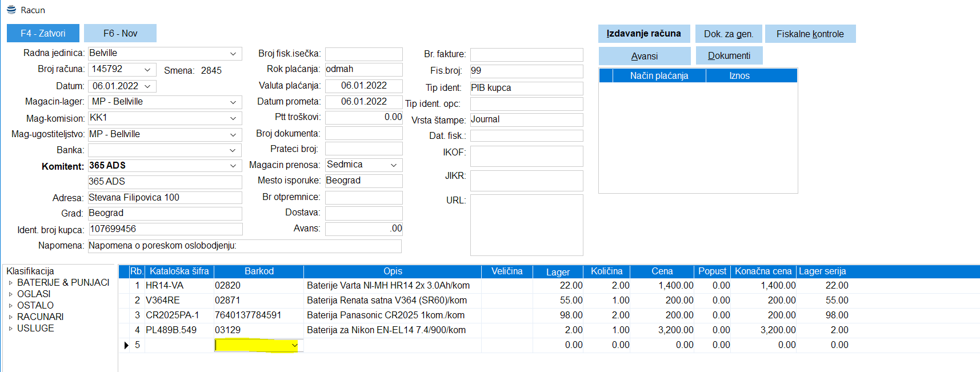
Task: Click the Racun window title icon
Action: click(11, 10)
